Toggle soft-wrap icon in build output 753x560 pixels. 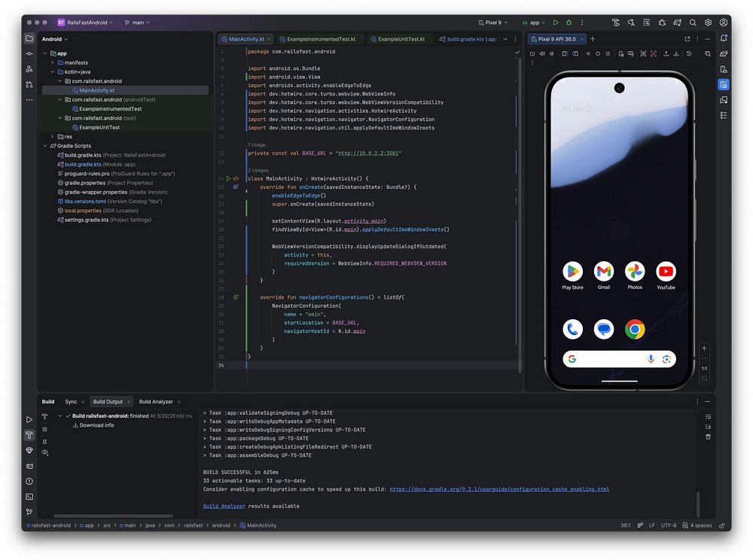pos(708,416)
